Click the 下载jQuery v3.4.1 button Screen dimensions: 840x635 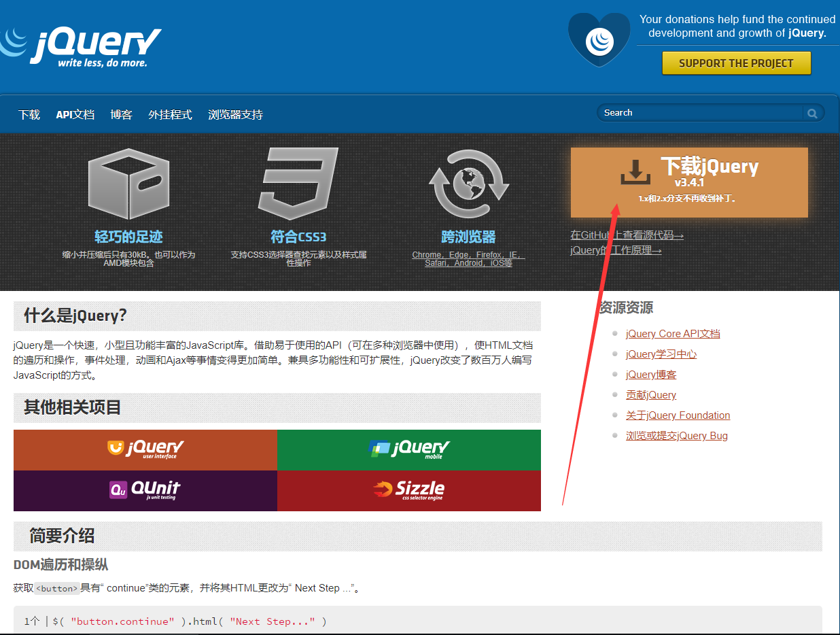[x=689, y=182]
